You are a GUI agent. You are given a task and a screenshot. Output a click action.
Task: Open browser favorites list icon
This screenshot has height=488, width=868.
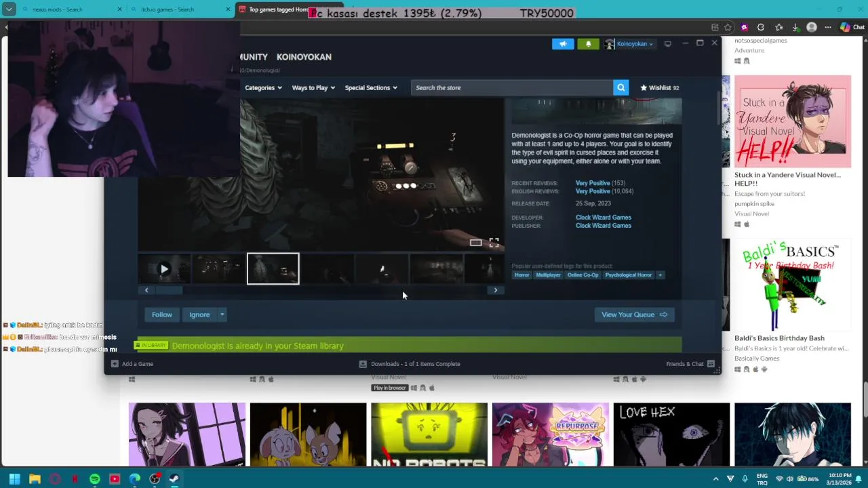778,27
